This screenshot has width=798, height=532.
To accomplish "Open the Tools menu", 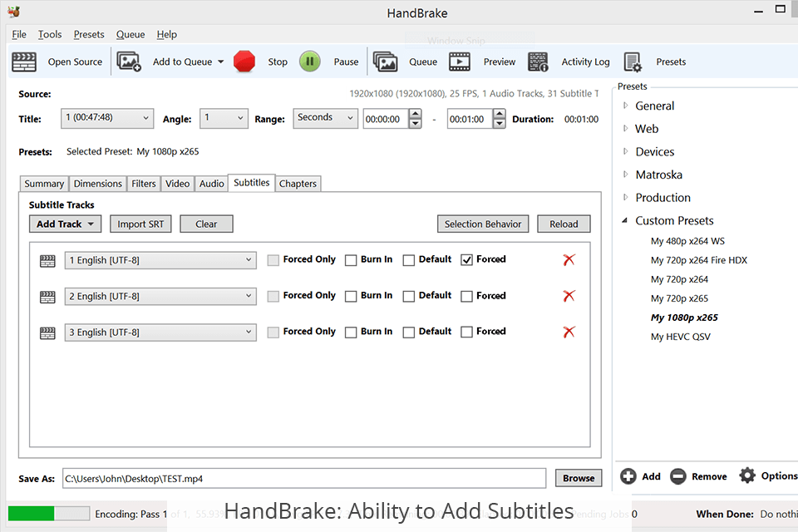I will coord(50,34).
